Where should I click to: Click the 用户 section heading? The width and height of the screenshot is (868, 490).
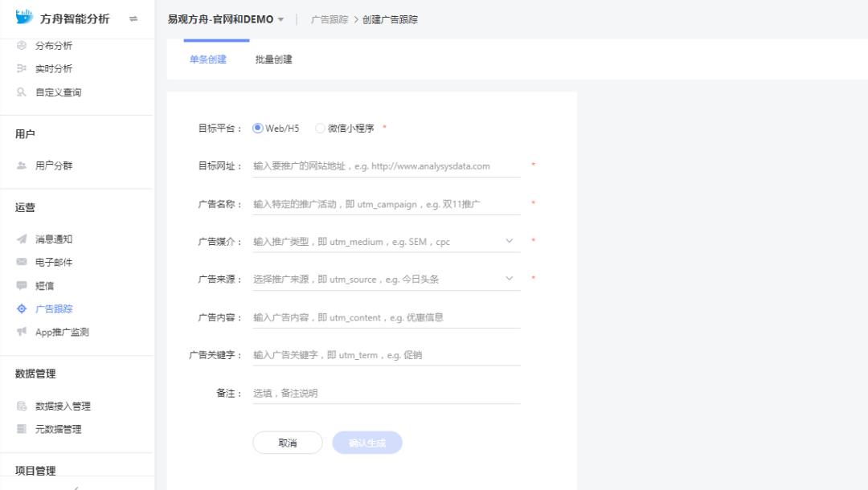tap(25, 134)
